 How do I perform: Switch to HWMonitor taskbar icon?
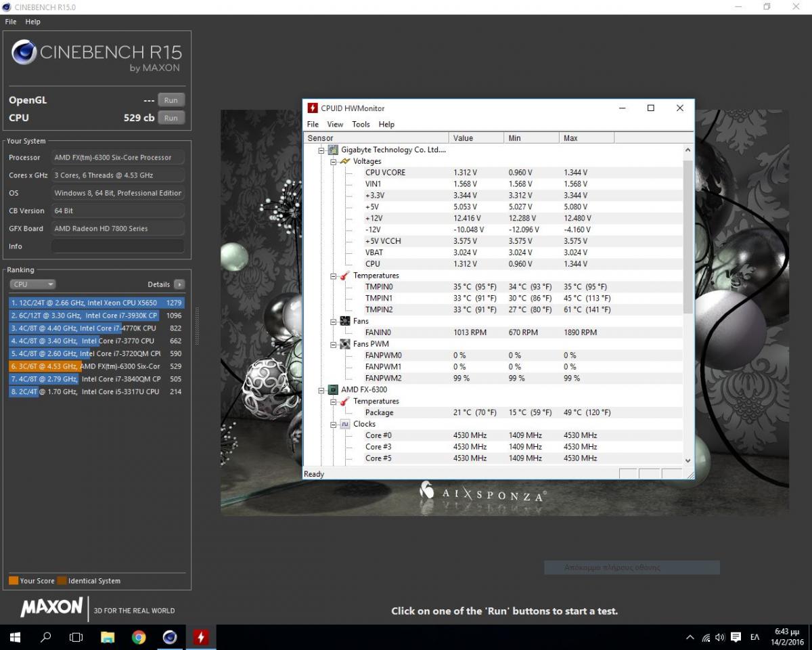pyautogui.click(x=200, y=637)
